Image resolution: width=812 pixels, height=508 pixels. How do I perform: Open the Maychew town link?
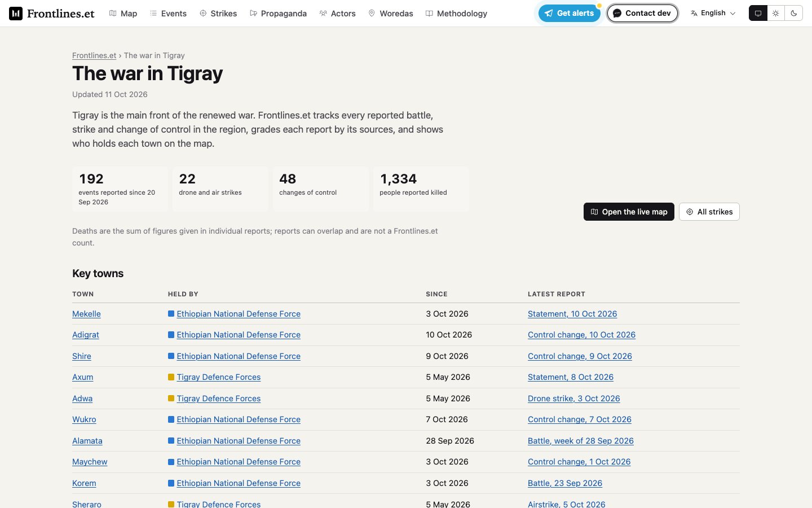[90, 462]
